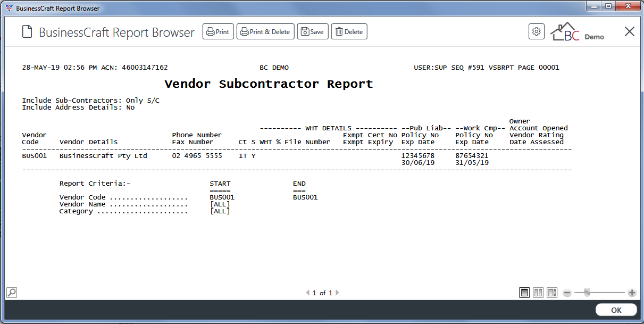Click the Print & Delete button
This screenshot has height=324, width=644.
(265, 31)
